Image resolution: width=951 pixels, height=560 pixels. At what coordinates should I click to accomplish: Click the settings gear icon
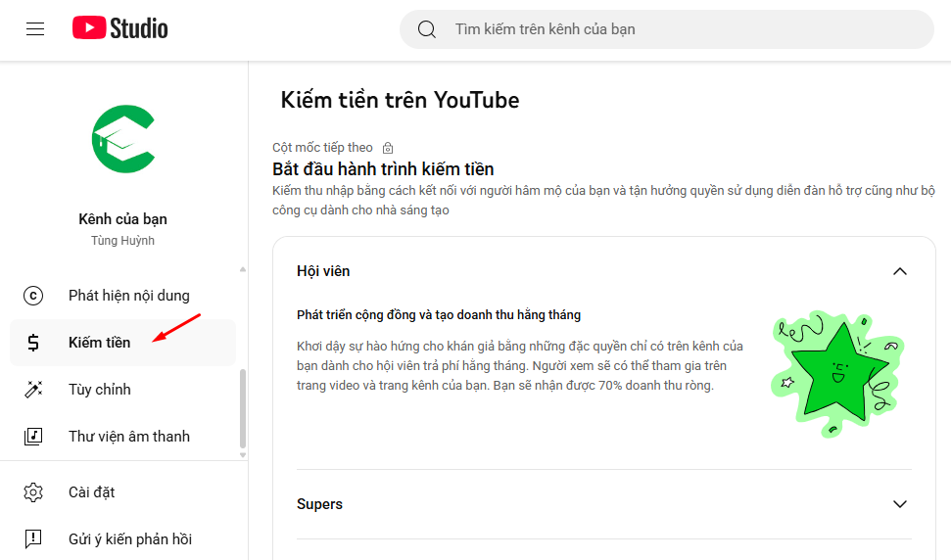click(x=33, y=492)
